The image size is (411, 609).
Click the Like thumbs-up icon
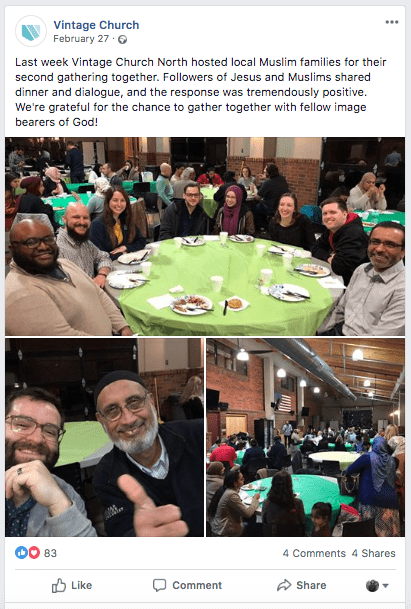[x=59, y=585]
